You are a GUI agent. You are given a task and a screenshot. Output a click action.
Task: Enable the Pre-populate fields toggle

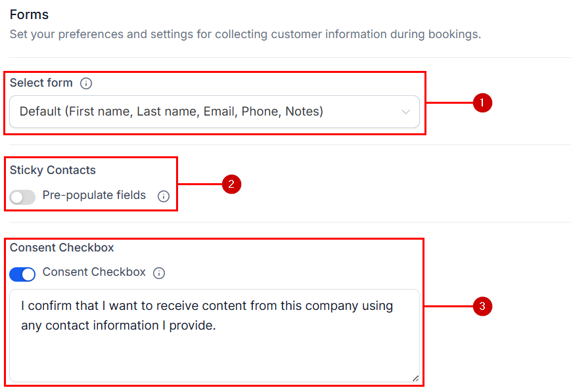(22, 195)
